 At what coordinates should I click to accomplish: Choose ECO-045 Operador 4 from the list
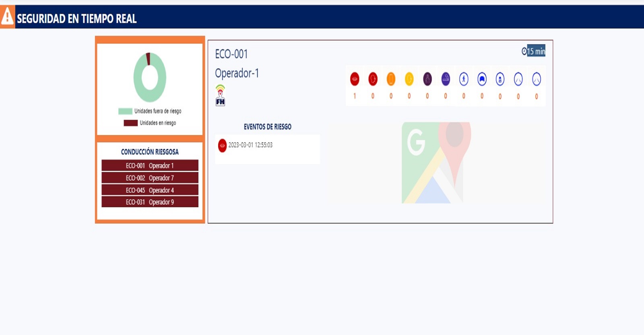click(150, 190)
